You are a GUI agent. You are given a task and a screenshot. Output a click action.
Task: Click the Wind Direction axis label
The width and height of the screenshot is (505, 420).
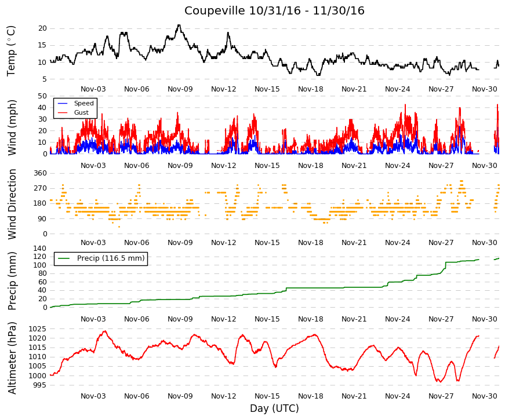point(12,204)
